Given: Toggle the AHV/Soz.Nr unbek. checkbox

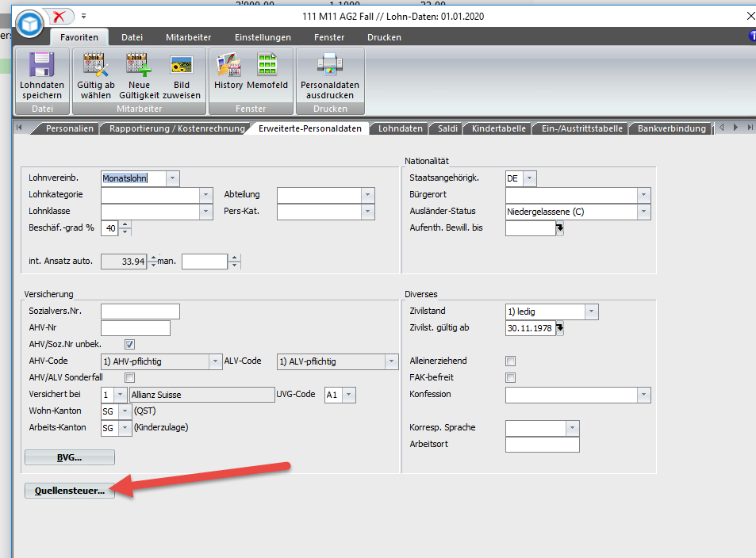Looking at the screenshot, I should click(x=130, y=345).
